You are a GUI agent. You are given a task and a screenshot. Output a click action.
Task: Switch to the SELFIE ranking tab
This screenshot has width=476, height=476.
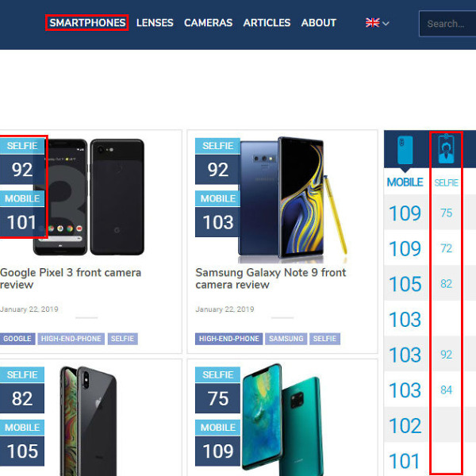[x=446, y=182]
